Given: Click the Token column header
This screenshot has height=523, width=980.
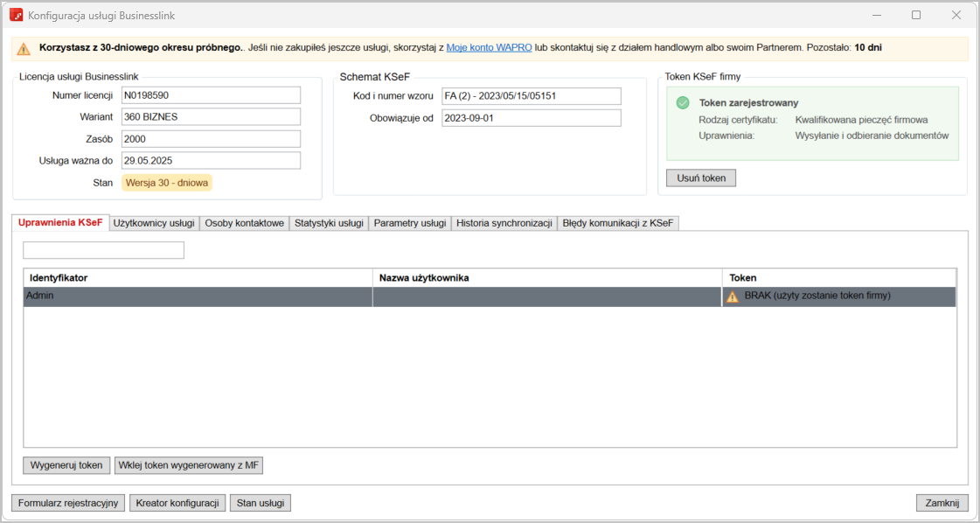Looking at the screenshot, I should tap(838, 278).
